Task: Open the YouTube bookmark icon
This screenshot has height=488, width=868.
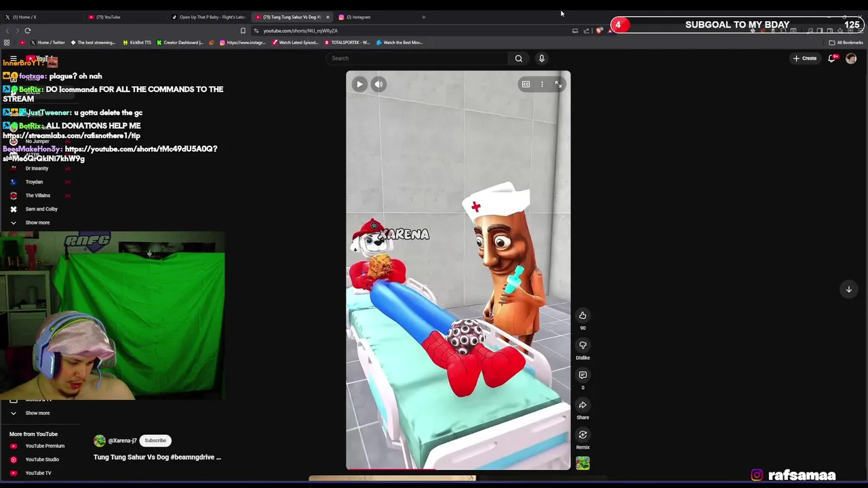Action: click(x=22, y=43)
